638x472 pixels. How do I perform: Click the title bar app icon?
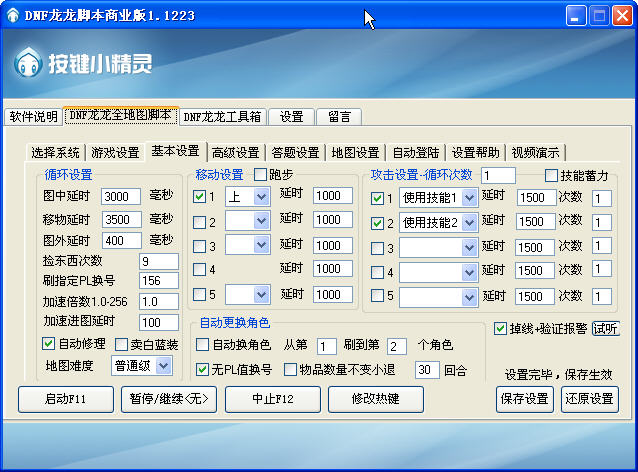pos(13,15)
